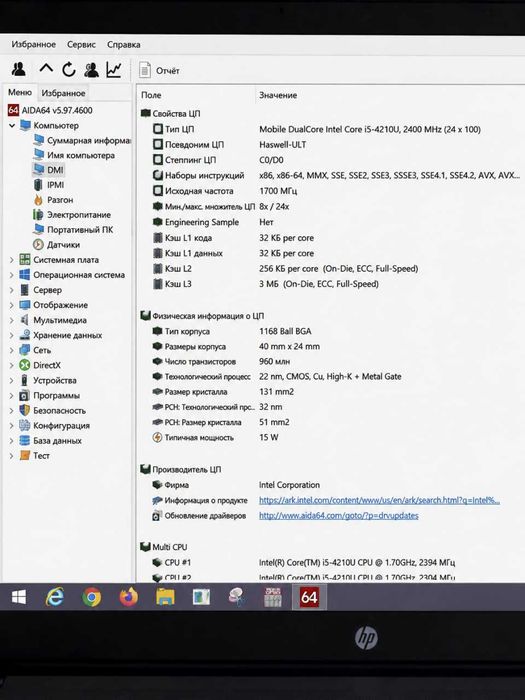Click the База данных icon
Image resolution: width=525 pixels, height=700 pixels.
25,441
